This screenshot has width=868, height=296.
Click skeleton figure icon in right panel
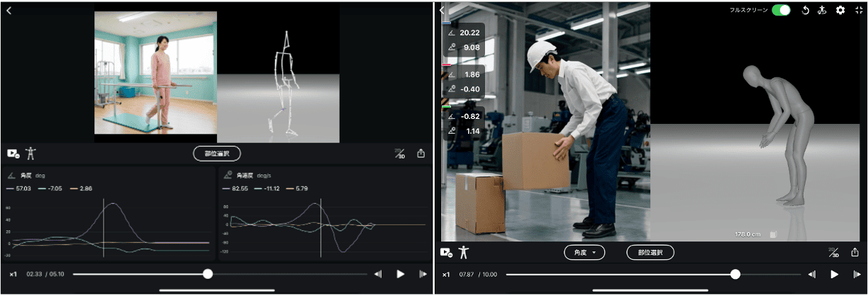464,252
